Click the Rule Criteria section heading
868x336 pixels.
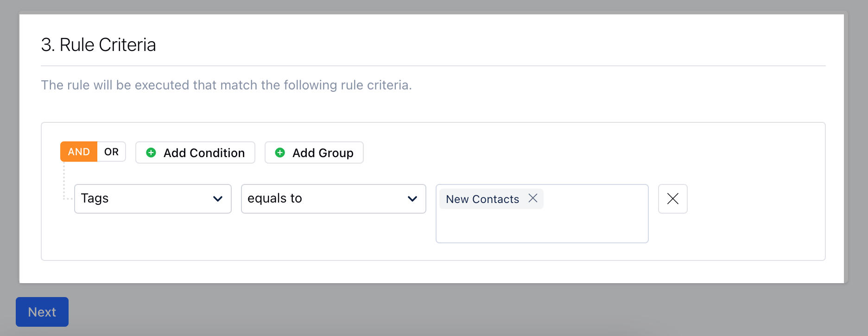point(98,45)
